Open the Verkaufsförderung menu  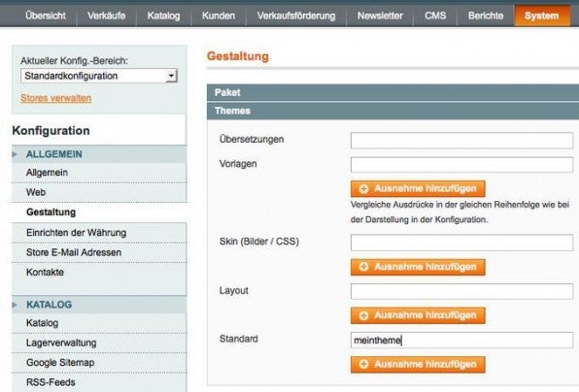296,16
